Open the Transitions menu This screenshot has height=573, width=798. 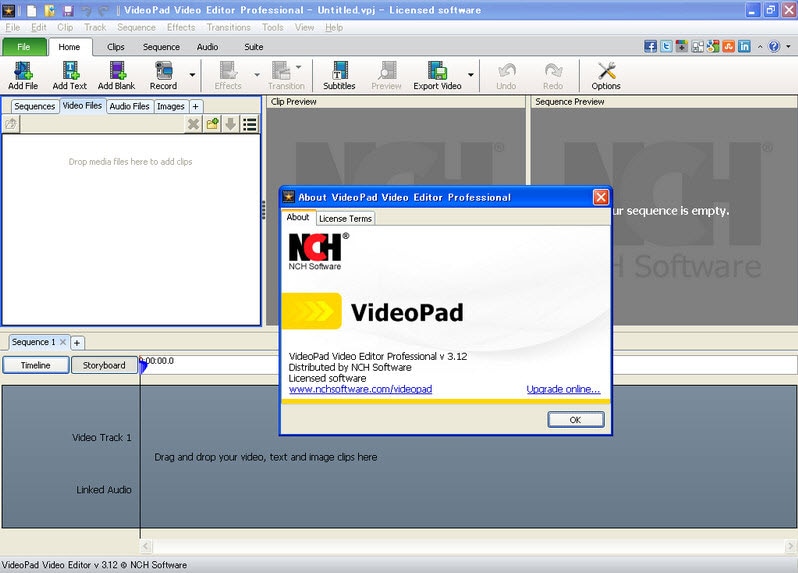229,27
